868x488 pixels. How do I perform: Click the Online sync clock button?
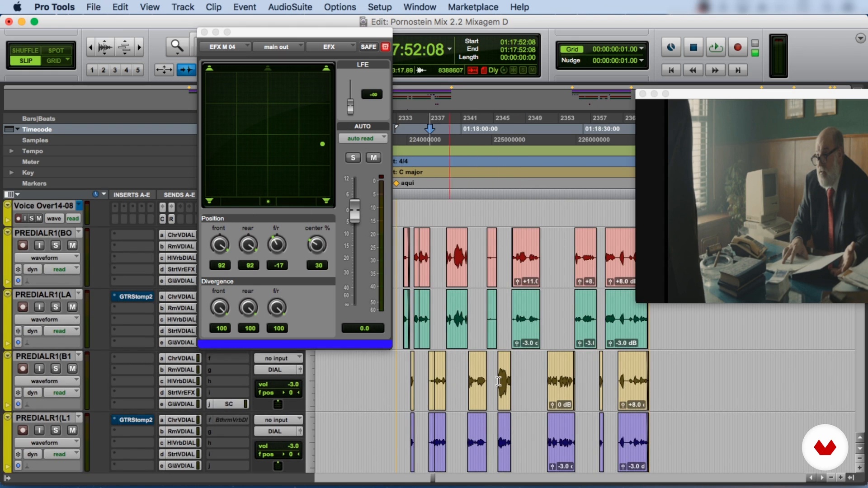(x=671, y=47)
